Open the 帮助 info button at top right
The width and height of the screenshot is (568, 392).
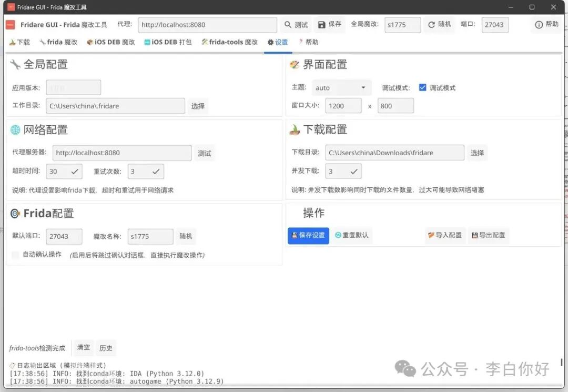pyautogui.click(x=546, y=24)
